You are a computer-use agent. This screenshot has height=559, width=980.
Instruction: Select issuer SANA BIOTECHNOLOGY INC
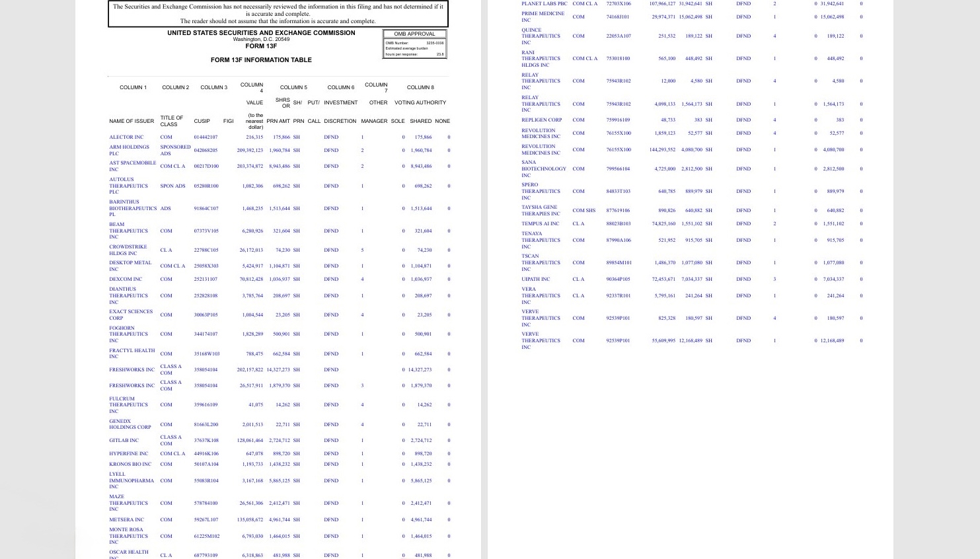click(x=544, y=168)
